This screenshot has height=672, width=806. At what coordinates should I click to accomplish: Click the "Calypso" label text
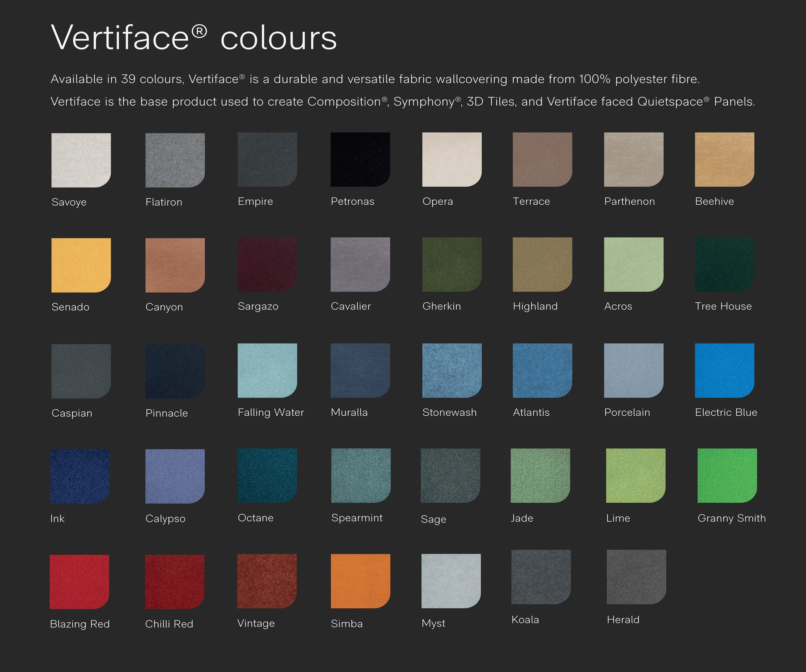click(x=165, y=519)
